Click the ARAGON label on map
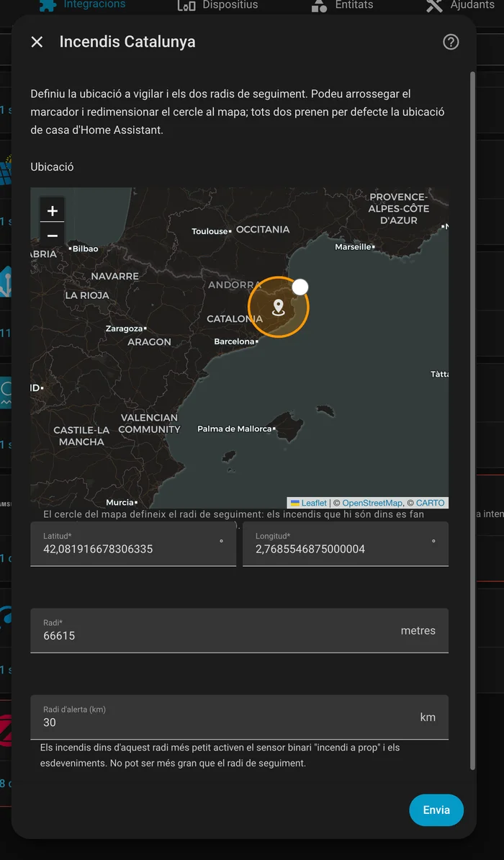This screenshot has width=504, height=860. tap(149, 341)
